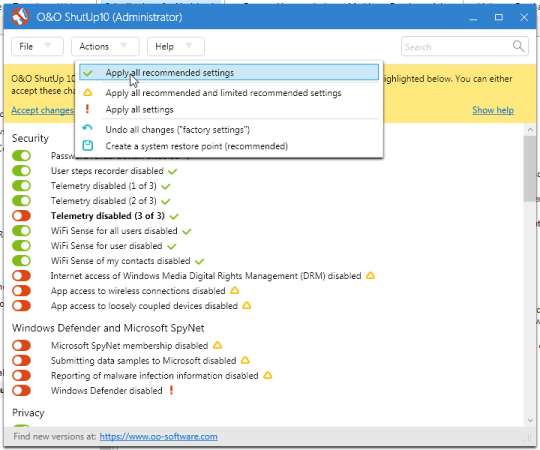Click green checkmark icon beside Apply all recommended settings
This screenshot has width=540, height=450.
click(88, 73)
